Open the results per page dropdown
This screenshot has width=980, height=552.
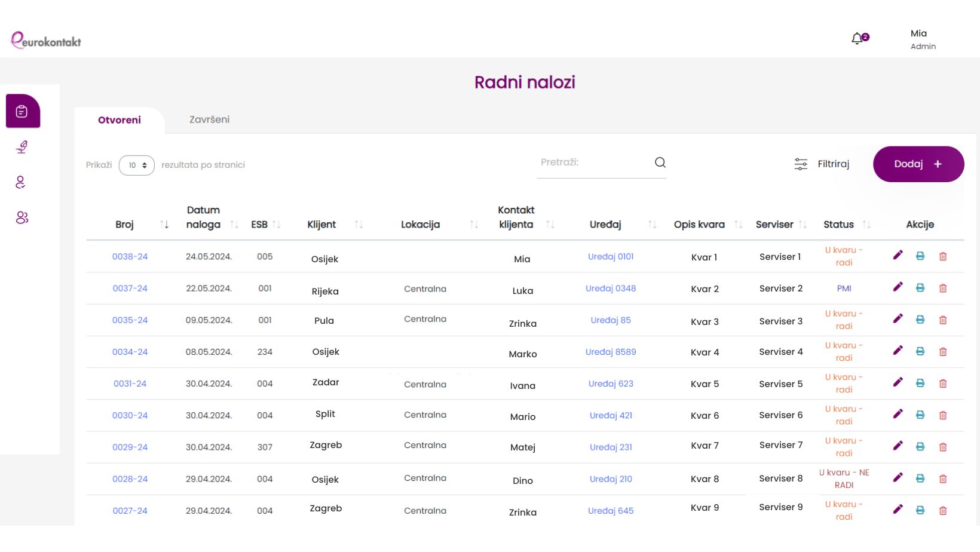coord(137,165)
